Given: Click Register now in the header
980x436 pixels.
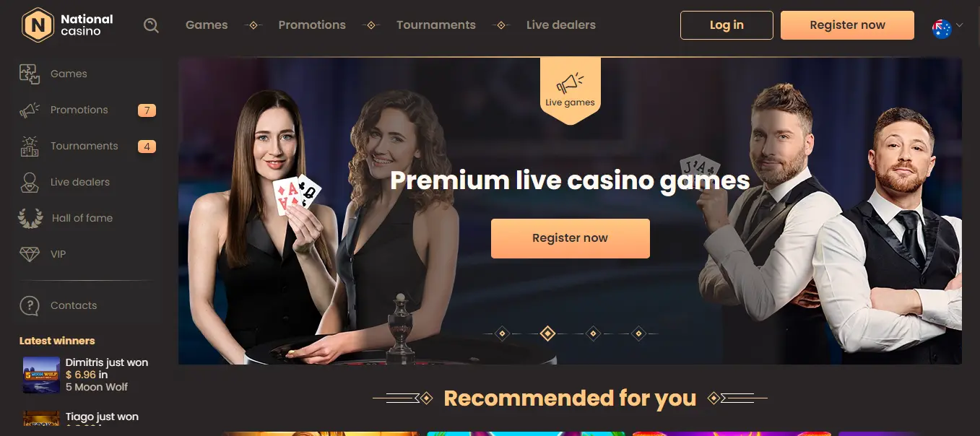Looking at the screenshot, I should 847,25.
